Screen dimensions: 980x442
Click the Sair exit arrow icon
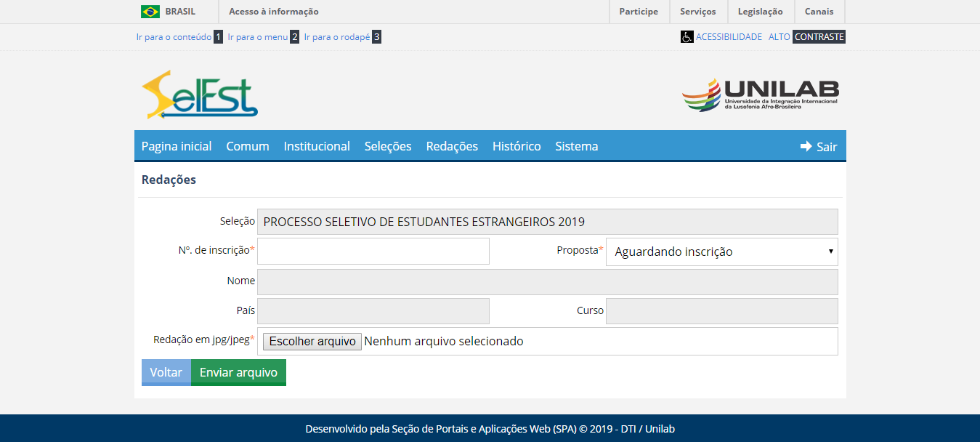pyautogui.click(x=805, y=145)
